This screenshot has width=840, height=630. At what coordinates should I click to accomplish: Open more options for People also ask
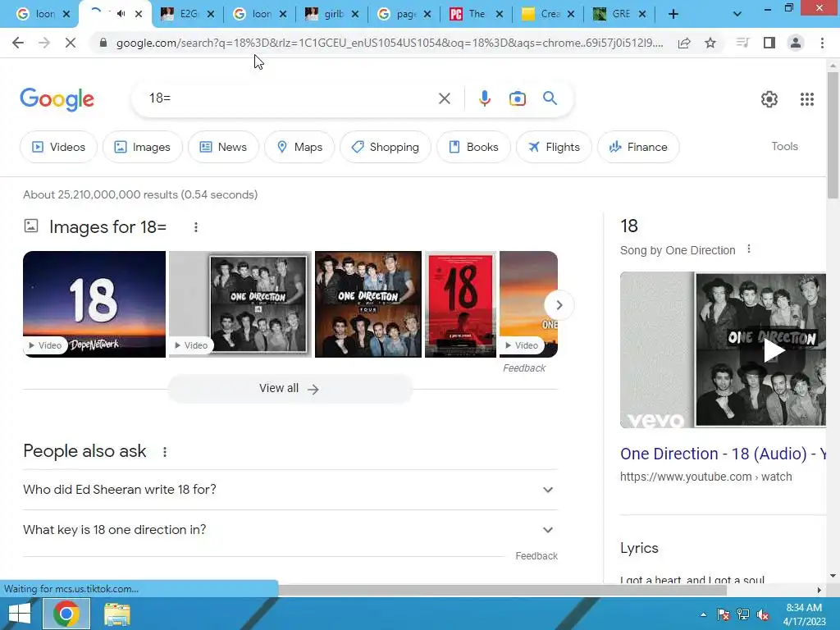(x=165, y=452)
